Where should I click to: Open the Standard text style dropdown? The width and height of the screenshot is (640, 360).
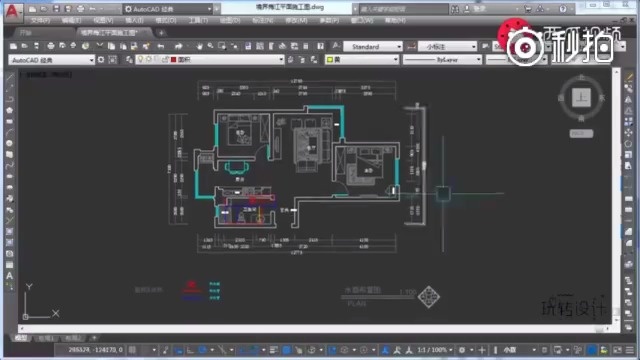pyautogui.click(x=373, y=47)
